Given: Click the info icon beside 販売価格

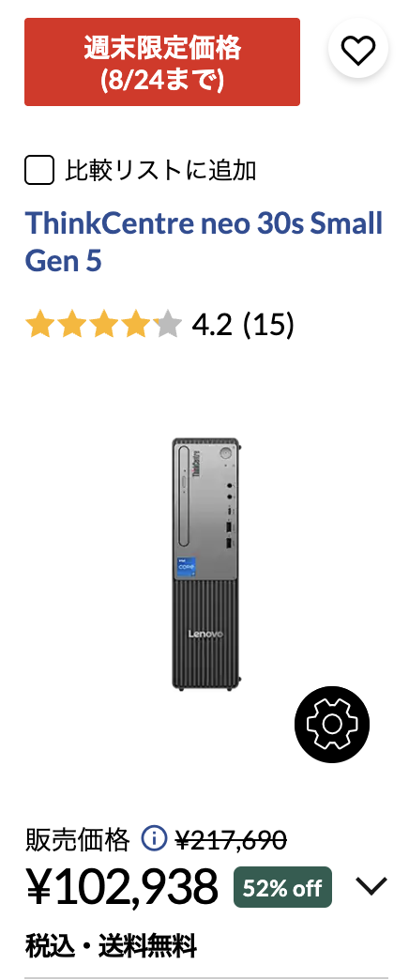Looking at the screenshot, I should (154, 838).
